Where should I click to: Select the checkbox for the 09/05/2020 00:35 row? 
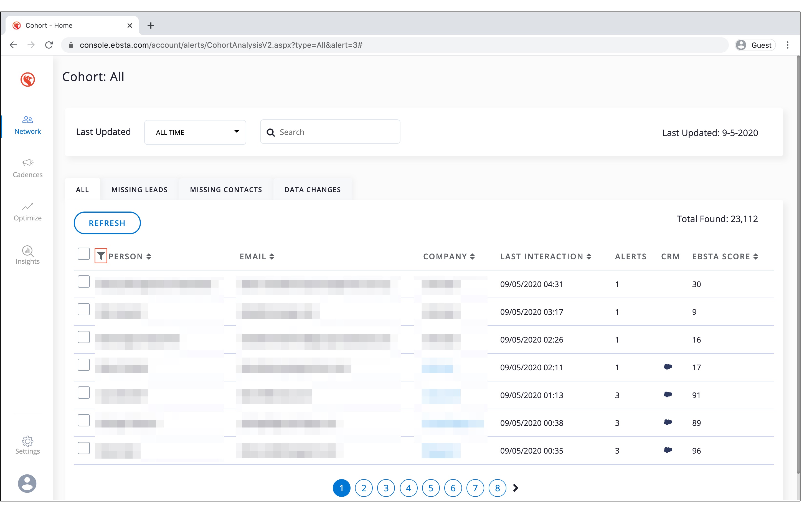click(x=84, y=448)
